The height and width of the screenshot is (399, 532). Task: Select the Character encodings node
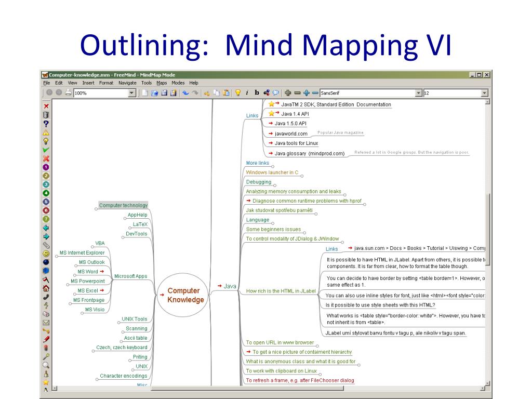pos(124,376)
